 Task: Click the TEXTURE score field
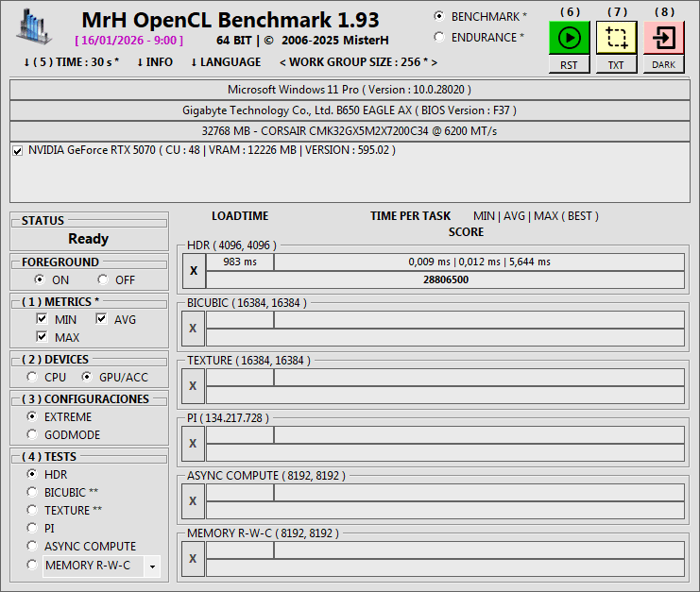coord(445,396)
